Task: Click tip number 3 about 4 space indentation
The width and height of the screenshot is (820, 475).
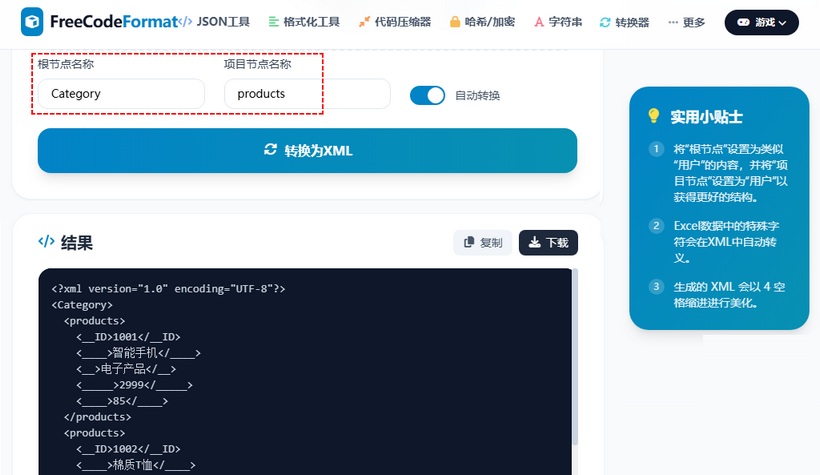Action: click(719, 295)
